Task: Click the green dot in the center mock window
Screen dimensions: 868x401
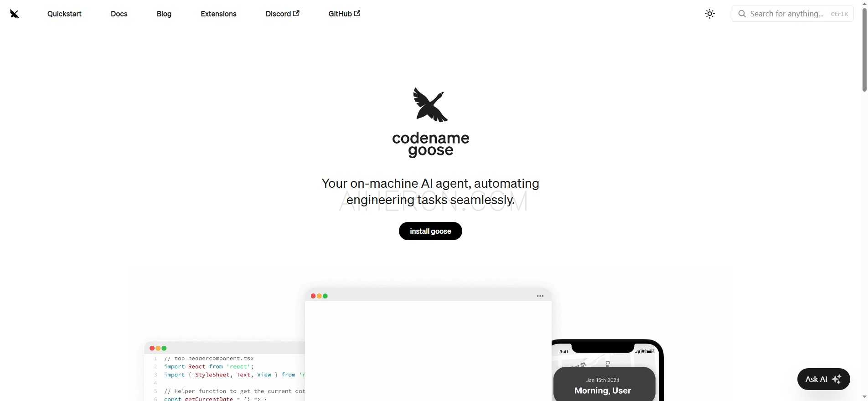Action: [x=325, y=296]
